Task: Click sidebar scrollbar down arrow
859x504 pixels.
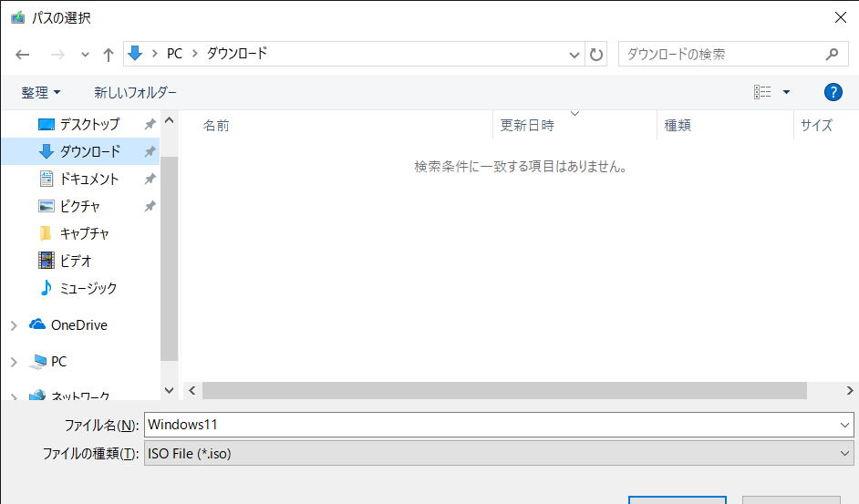Action: point(170,390)
